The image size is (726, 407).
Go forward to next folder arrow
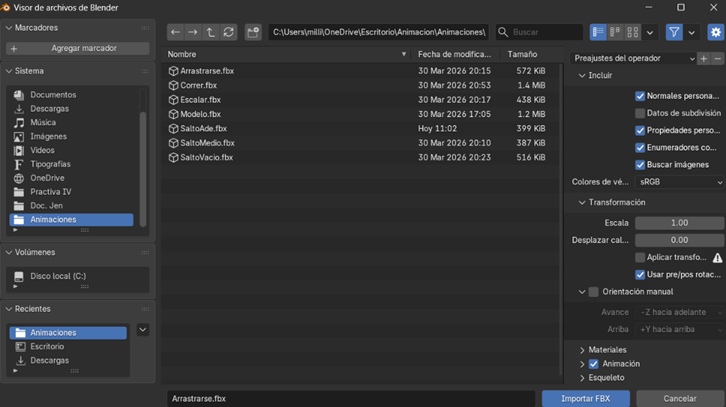click(193, 32)
